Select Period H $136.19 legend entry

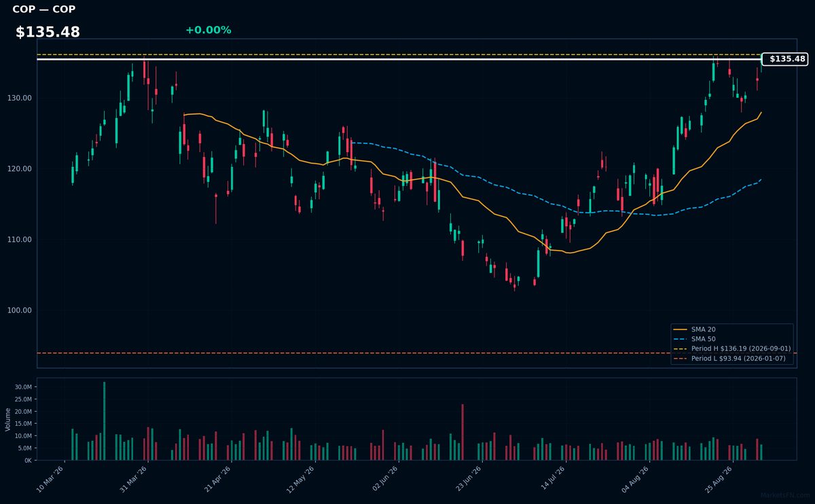(x=731, y=348)
